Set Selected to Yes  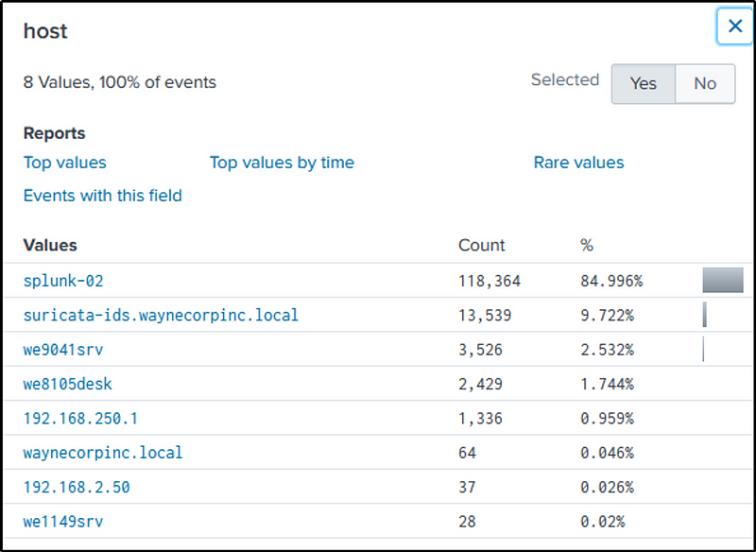click(643, 83)
